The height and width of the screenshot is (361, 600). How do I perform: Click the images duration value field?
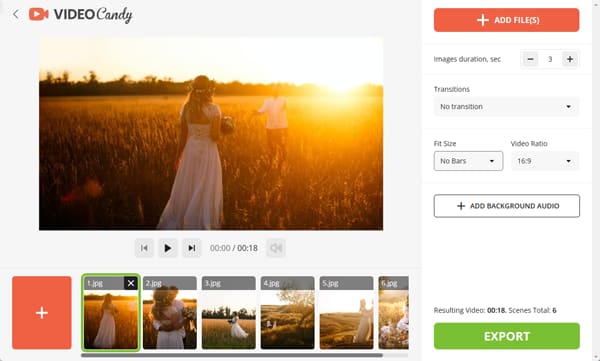(x=550, y=59)
